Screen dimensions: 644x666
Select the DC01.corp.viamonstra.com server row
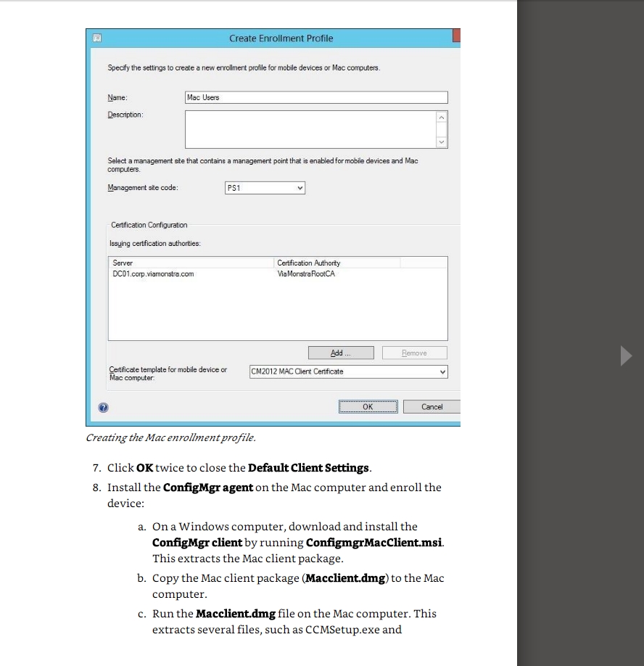pyautogui.click(x=154, y=274)
